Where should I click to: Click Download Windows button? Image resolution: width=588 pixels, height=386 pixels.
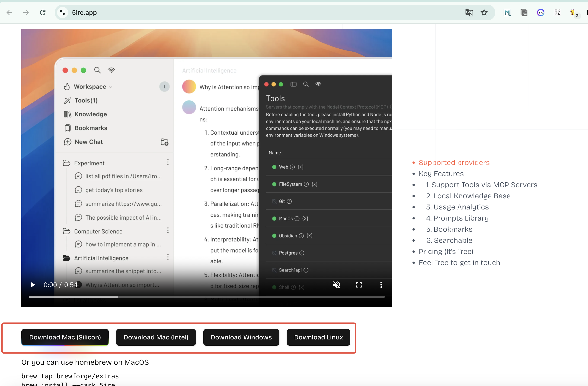click(x=241, y=337)
